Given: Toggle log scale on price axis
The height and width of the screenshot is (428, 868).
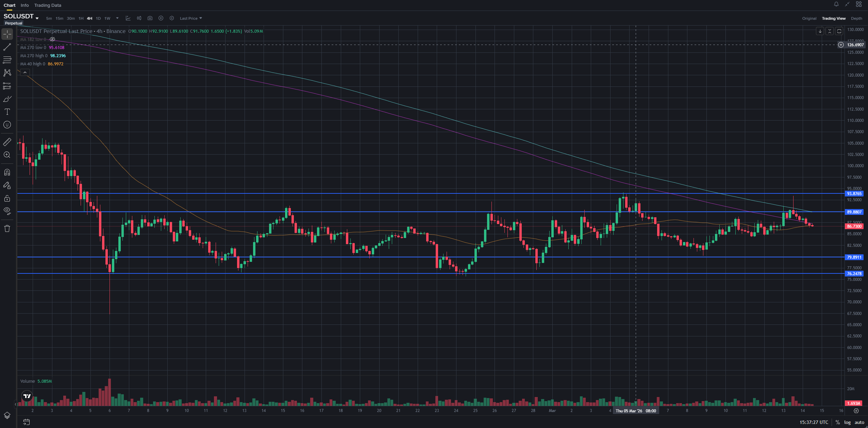Looking at the screenshot, I should (x=847, y=422).
